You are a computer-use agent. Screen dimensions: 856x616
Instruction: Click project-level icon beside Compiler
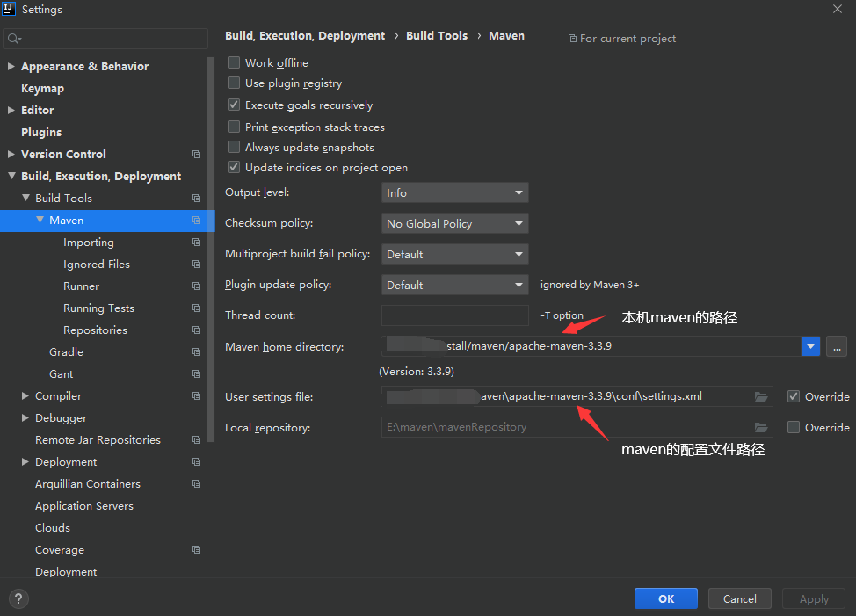pos(197,396)
